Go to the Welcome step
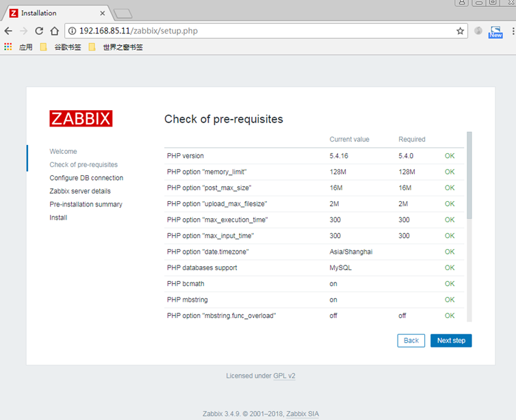The height and width of the screenshot is (420, 516). point(63,152)
